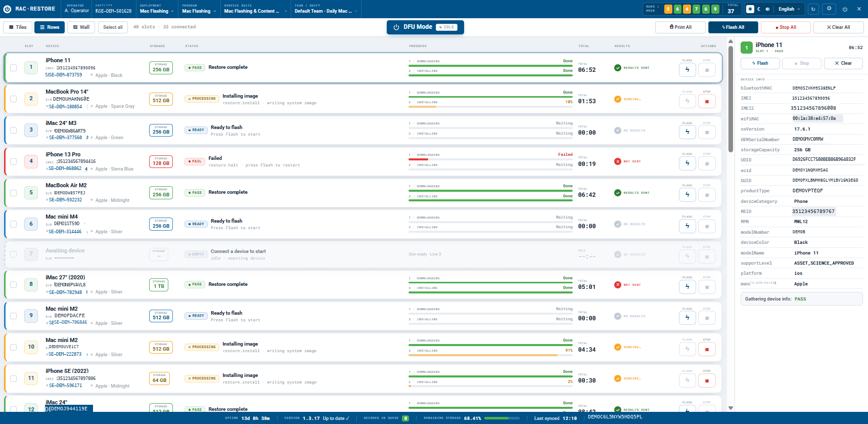The height and width of the screenshot is (424, 868).
Task: Click the flash icon for Mac mini M4 row
Action: click(687, 226)
